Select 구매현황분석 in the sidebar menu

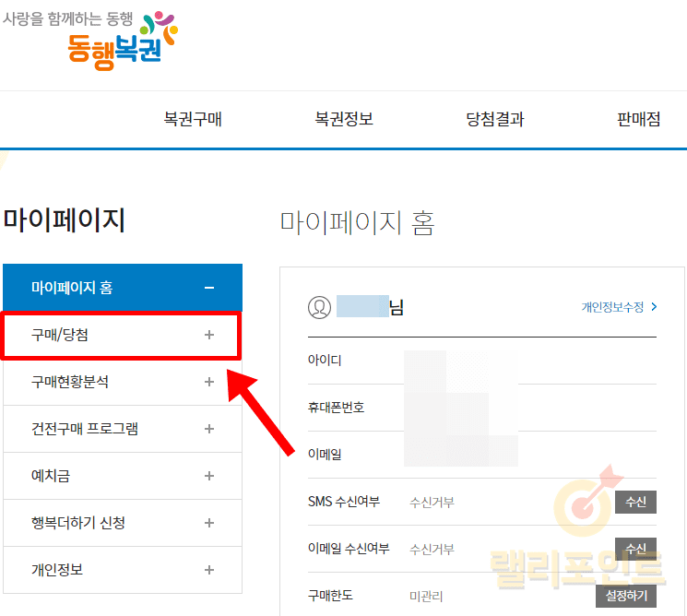70,382
